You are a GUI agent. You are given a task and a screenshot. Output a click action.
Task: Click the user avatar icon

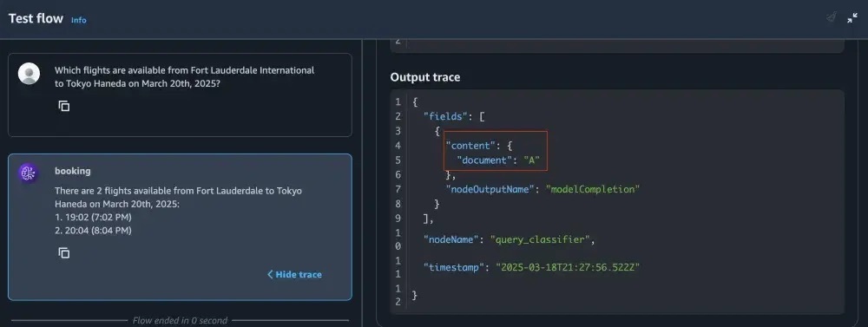click(x=29, y=74)
